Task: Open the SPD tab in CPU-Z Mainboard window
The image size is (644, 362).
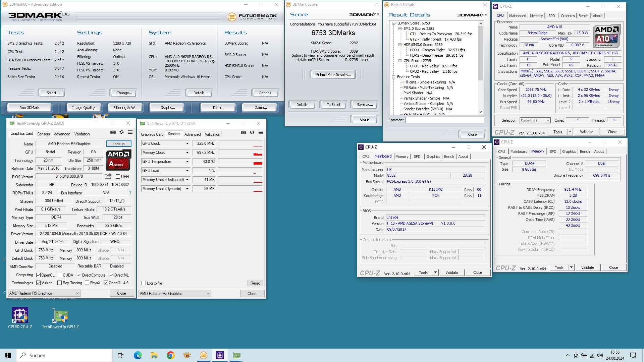Action: (x=417, y=157)
